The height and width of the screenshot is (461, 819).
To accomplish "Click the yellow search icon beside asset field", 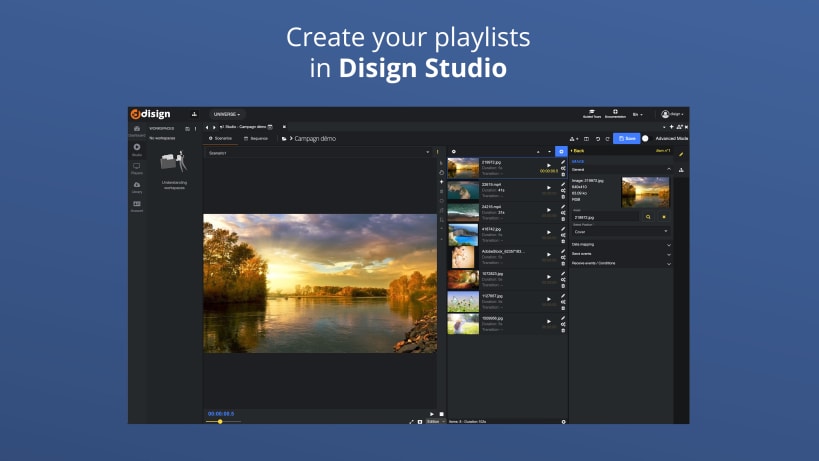I will (648, 217).
